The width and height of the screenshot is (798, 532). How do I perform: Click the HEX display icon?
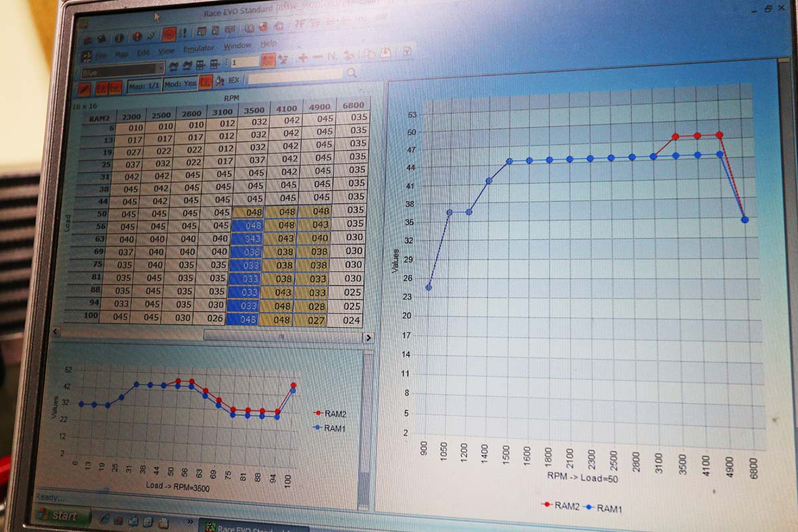(233, 80)
